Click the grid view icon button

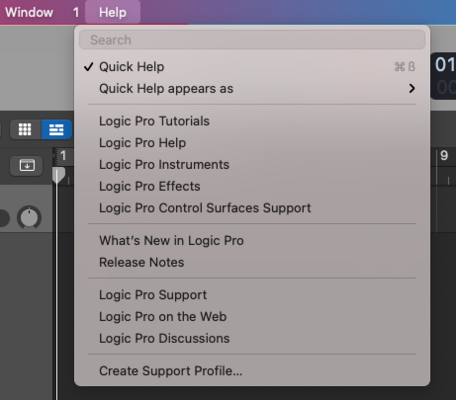[25, 129]
